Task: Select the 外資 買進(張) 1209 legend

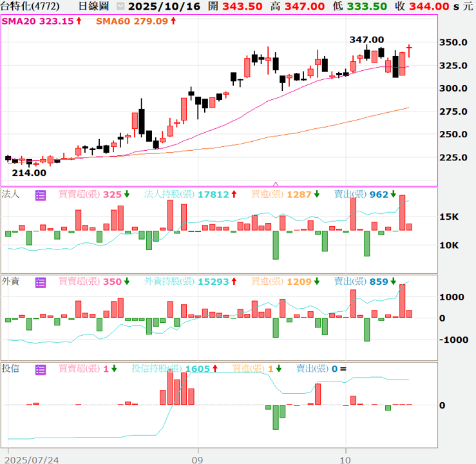Action: pyautogui.click(x=281, y=282)
